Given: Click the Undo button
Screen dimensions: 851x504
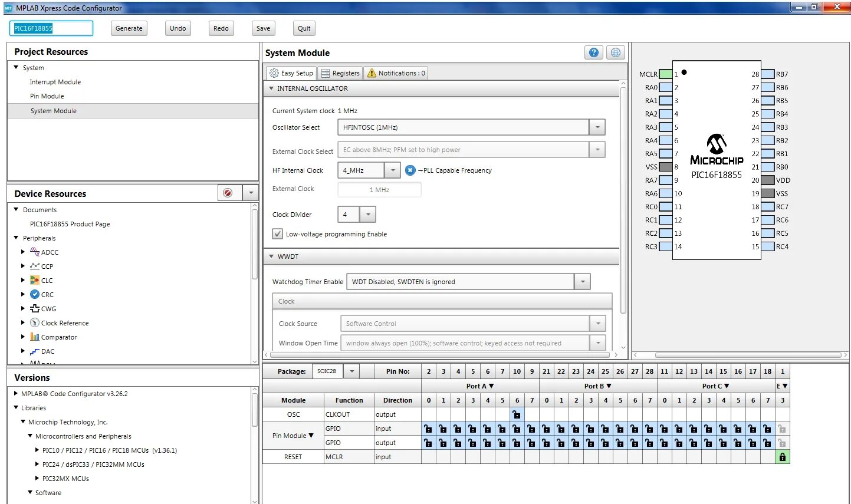Looking at the screenshot, I should pyautogui.click(x=178, y=28).
